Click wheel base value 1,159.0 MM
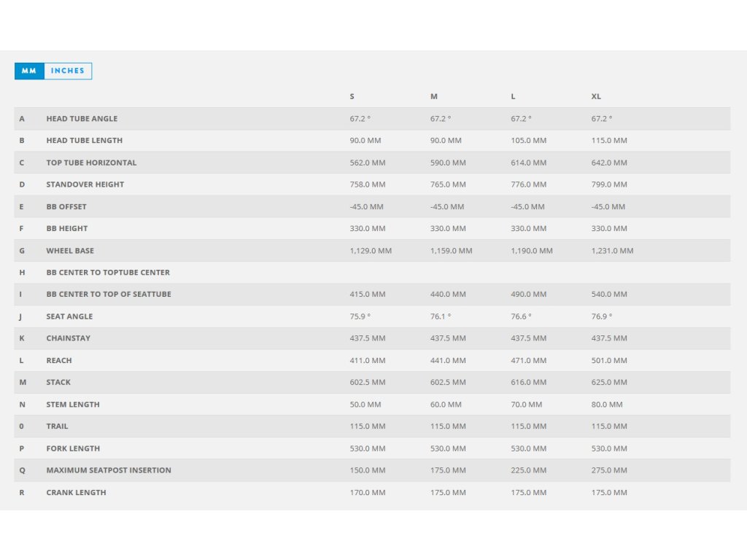Viewport: 747px width, 560px height. pos(451,251)
